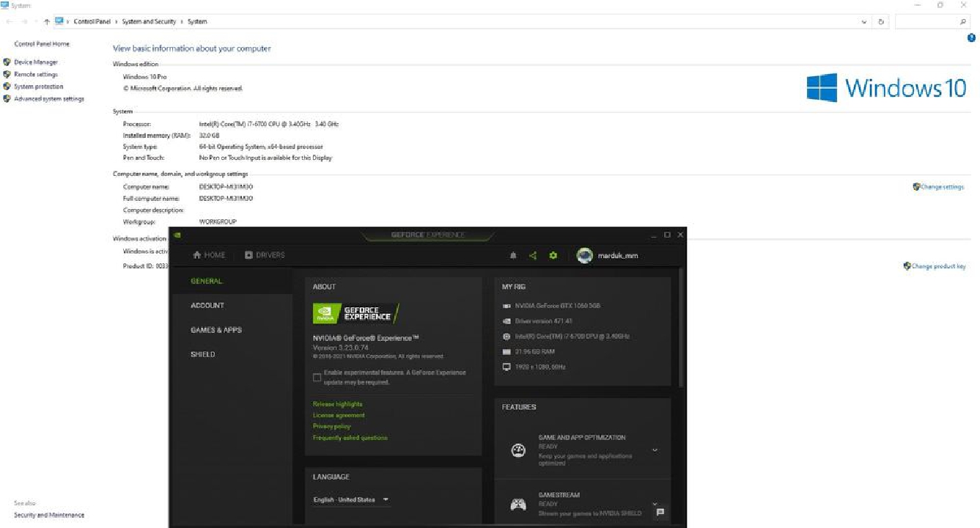
Task: Expand breadcrumb arrow after Control Panel
Action: [116, 22]
